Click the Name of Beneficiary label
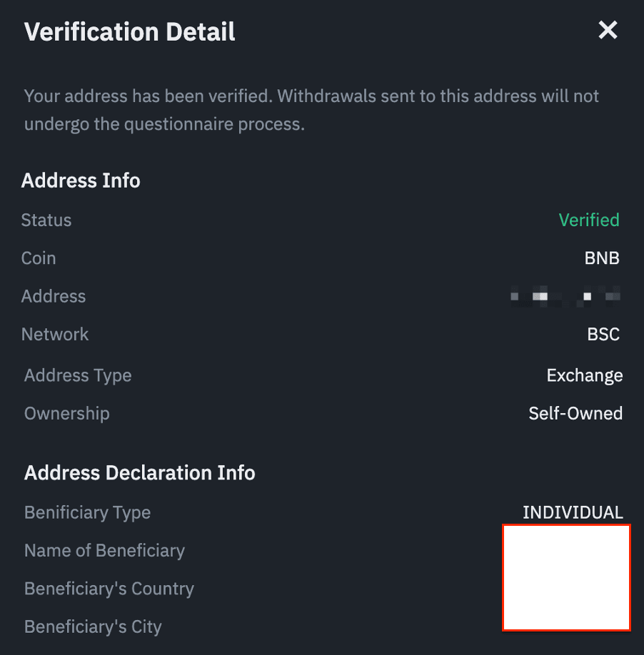Screen dimensions: 644x655 [x=104, y=550]
